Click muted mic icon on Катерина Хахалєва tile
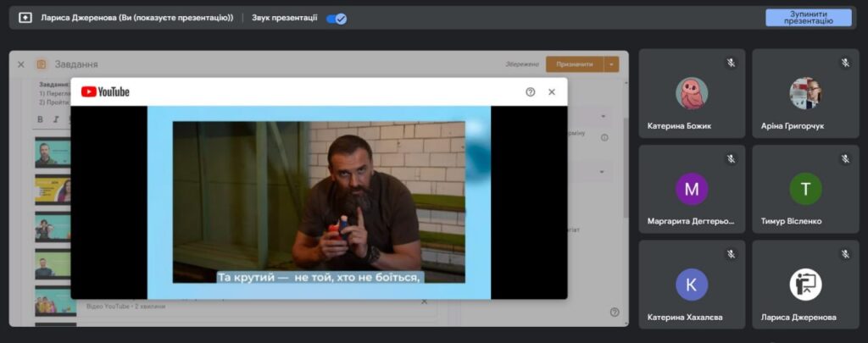Viewport: 868px width, 343px height. pos(732,254)
